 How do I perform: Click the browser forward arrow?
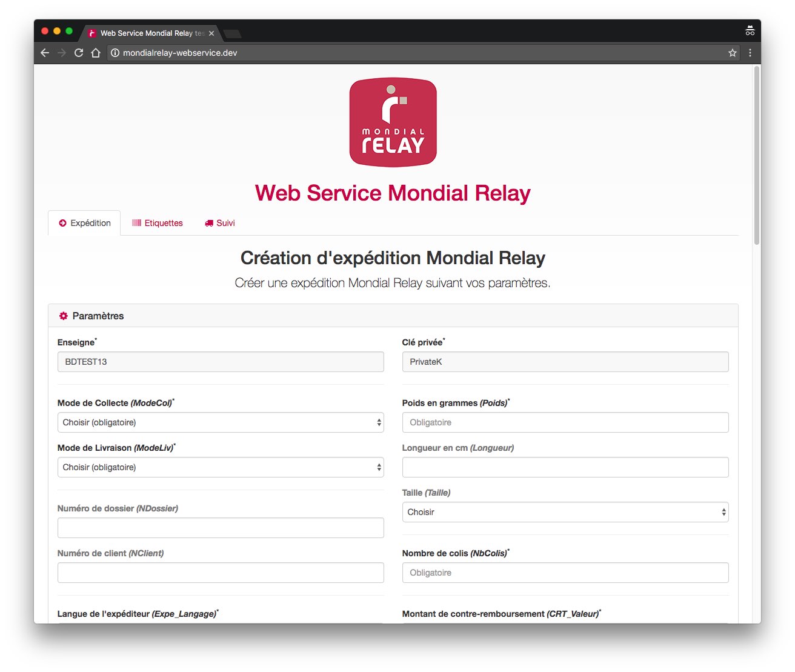pyautogui.click(x=62, y=53)
